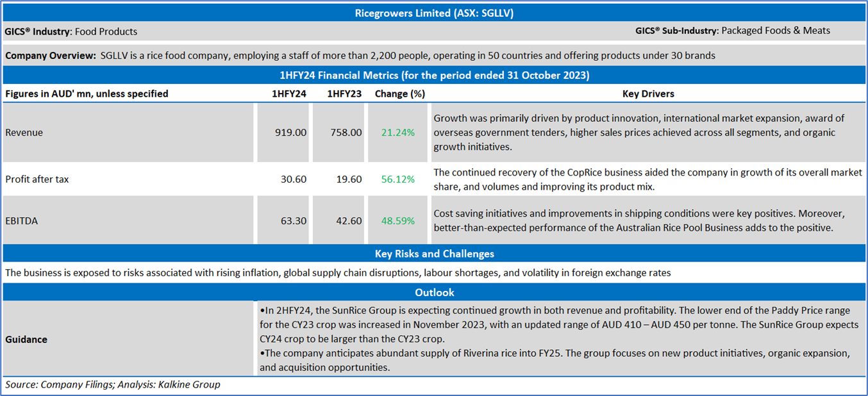Click the Outlook section header

[x=434, y=292]
